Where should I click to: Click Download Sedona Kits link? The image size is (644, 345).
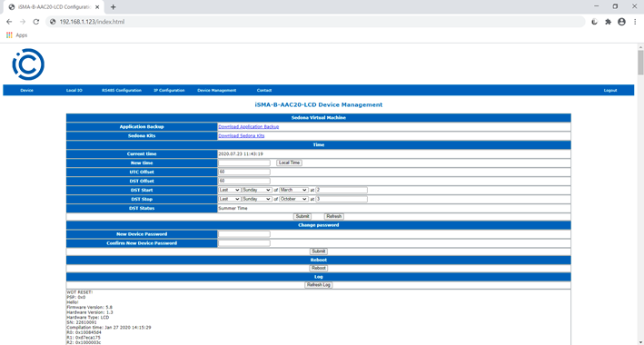pos(242,136)
